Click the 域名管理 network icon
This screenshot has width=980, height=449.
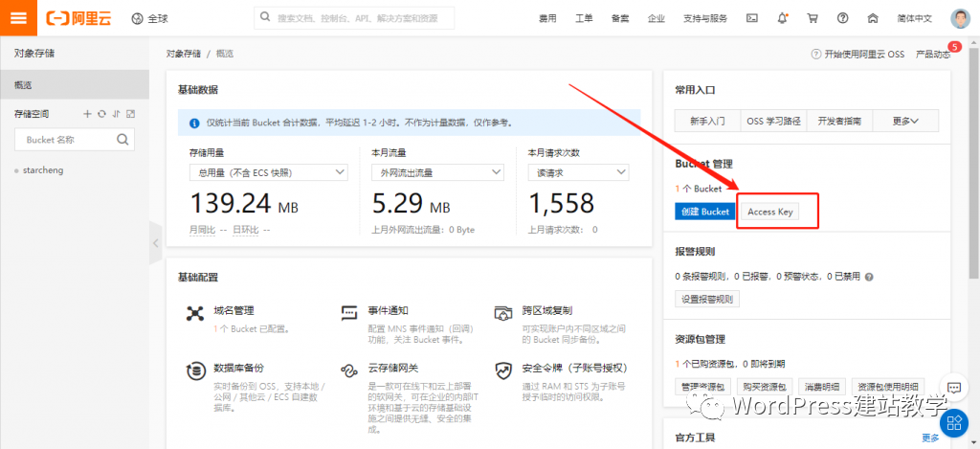point(195,313)
